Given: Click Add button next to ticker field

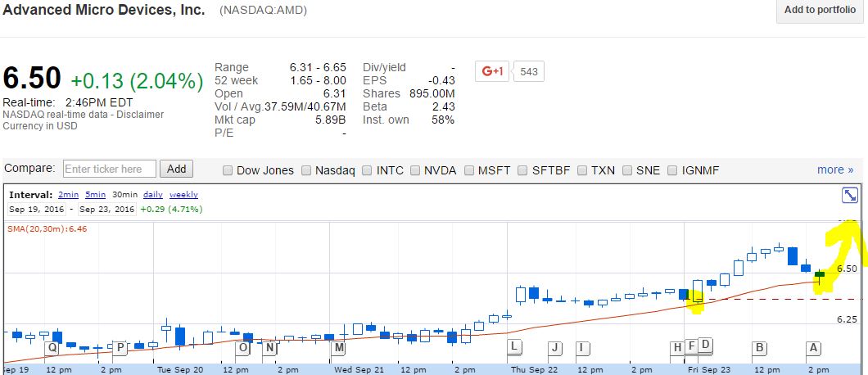Looking at the screenshot, I should (177, 169).
